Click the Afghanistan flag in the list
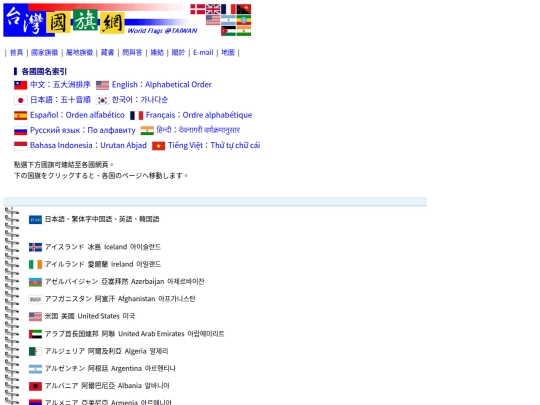The width and height of the screenshot is (540, 405). coord(35,299)
